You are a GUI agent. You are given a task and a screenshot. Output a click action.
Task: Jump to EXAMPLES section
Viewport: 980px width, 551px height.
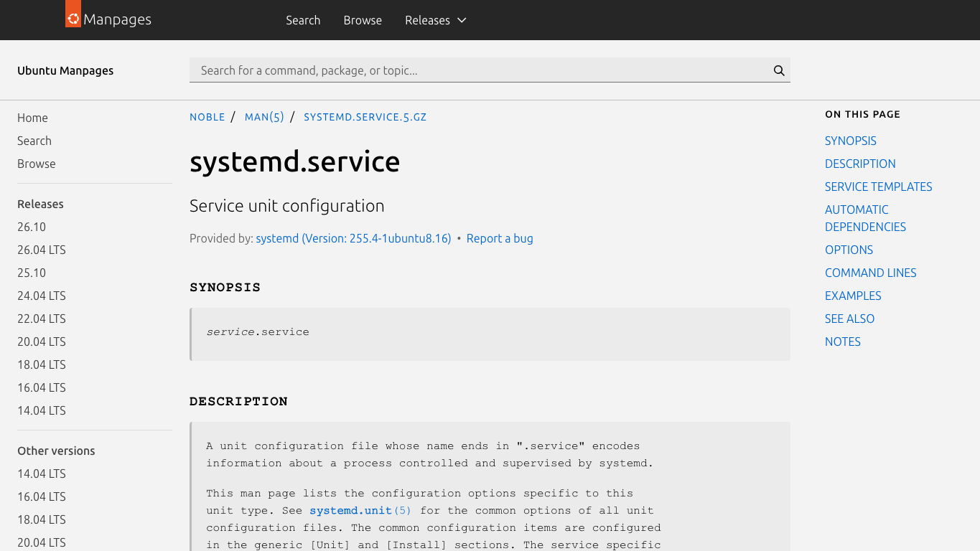(x=853, y=296)
